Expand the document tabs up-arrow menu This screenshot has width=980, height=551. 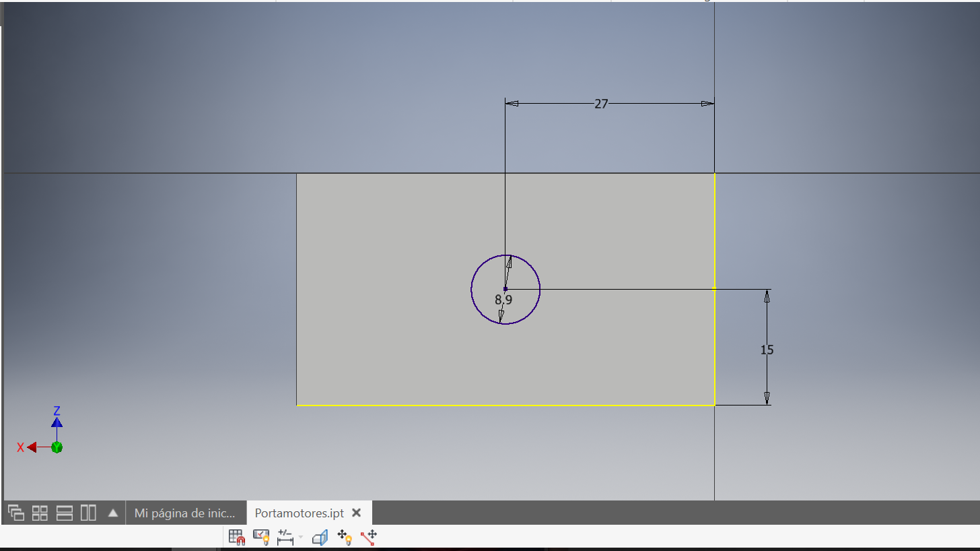point(113,513)
